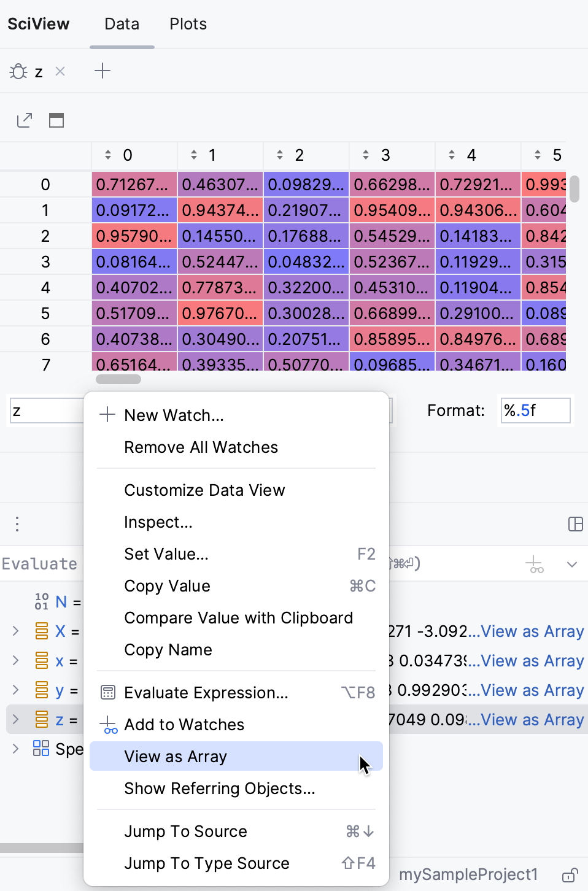The width and height of the screenshot is (588, 891).
Task: Click the read-only lock icon in status bar
Action: click(570, 874)
